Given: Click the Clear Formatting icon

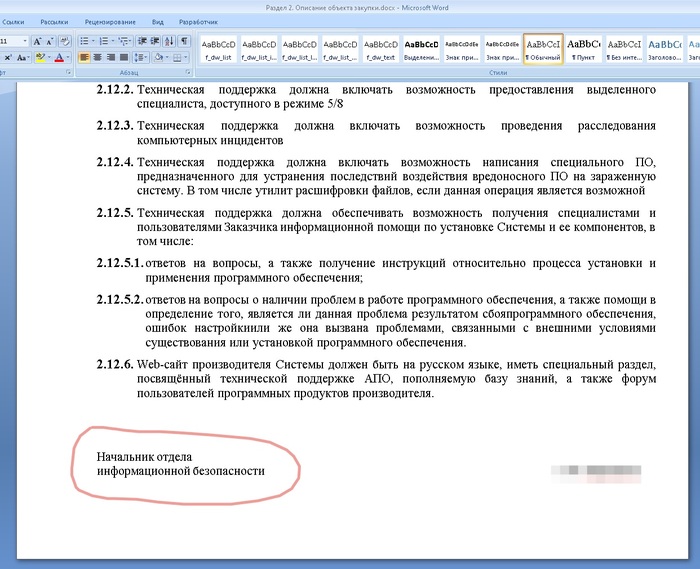Looking at the screenshot, I should [64, 41].
